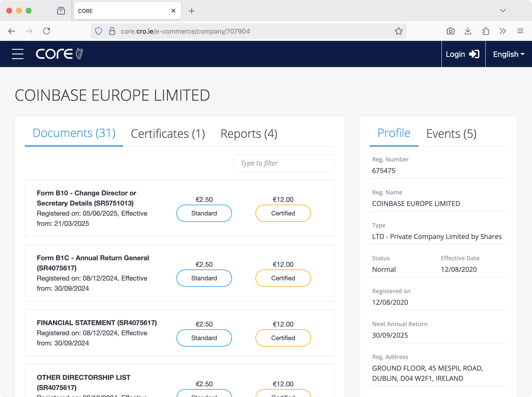Open the extensions puzzle icon
The image size is (532, 397).
coord(485,31)
